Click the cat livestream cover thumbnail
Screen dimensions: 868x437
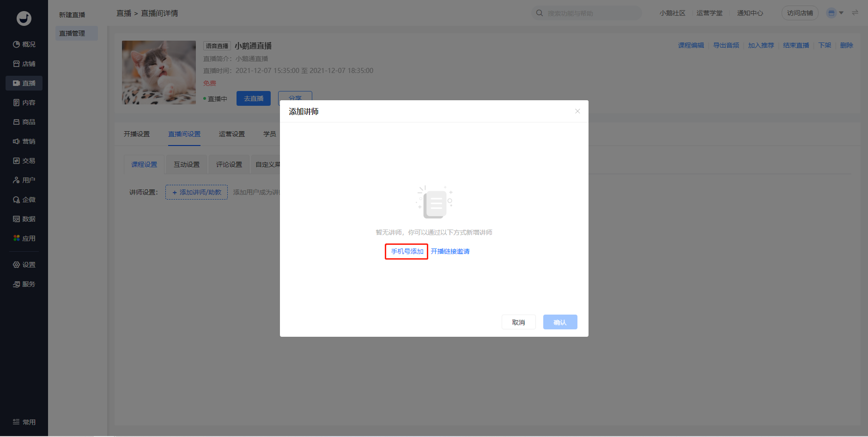pos(159,73)
